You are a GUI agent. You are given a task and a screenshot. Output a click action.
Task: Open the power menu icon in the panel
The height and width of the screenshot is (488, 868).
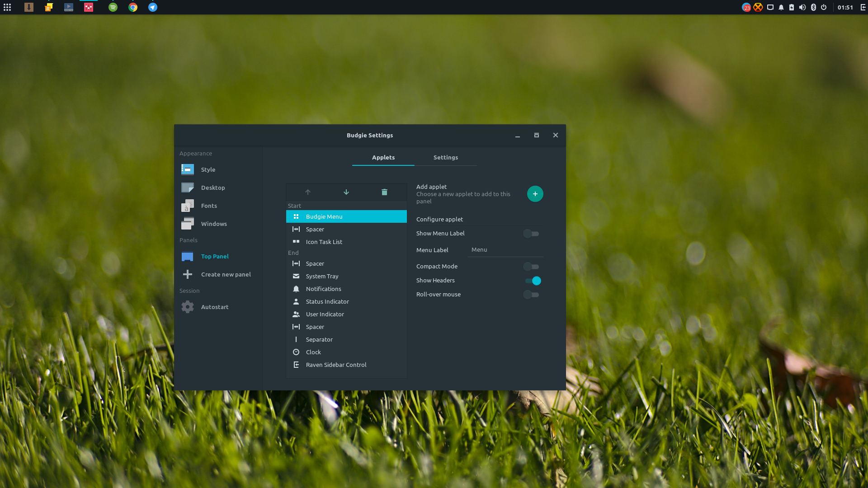(824, 7)
